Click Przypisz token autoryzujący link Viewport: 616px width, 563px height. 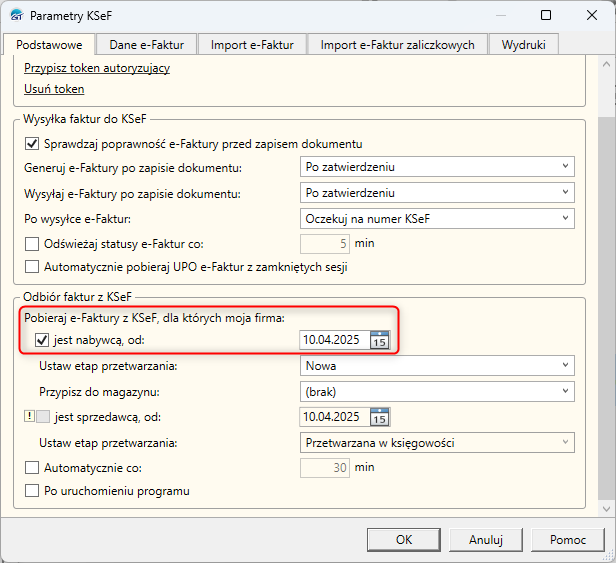[x=97, y=68]
